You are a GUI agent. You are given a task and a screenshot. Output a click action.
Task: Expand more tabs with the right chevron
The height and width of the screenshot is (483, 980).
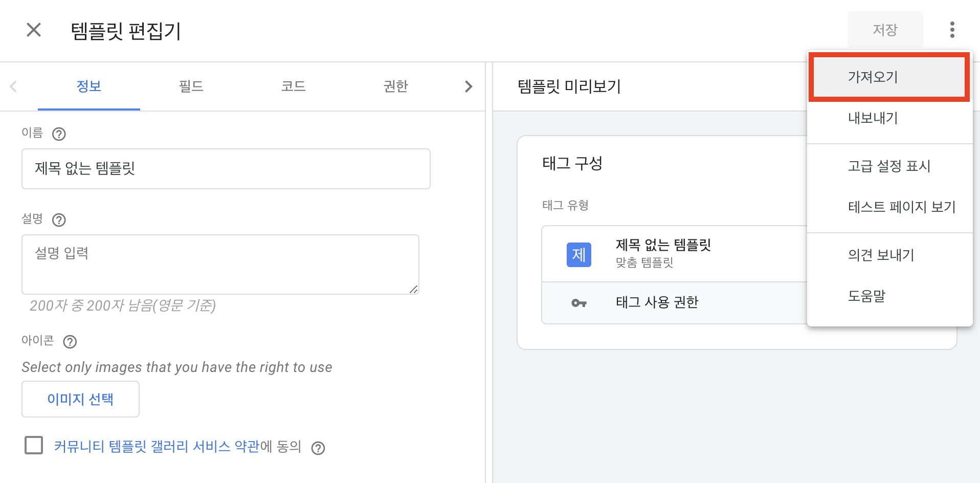468,86
